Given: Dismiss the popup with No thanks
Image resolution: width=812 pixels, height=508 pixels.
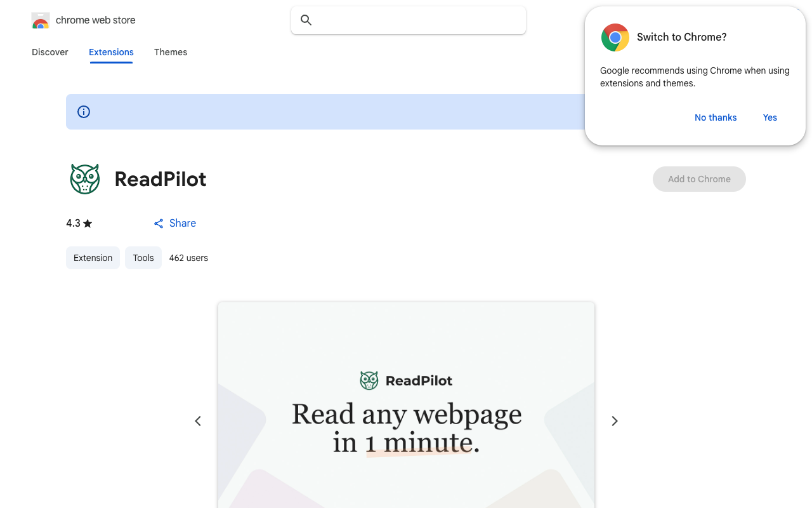Looking at the screenshot, I should [x=716, y=117].
